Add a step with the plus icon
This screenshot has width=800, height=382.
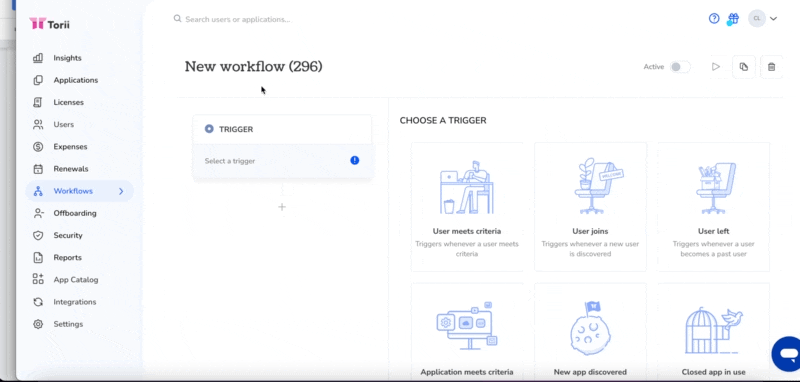[282, 207]
